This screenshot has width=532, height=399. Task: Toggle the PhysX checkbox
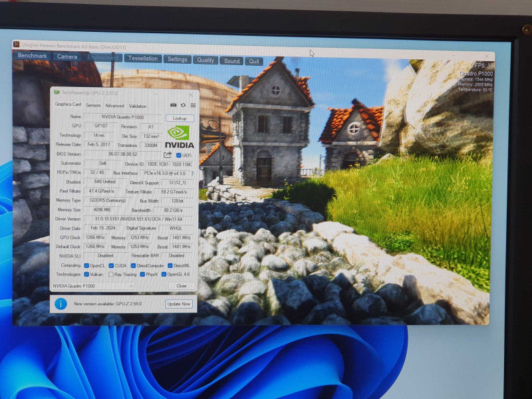(142, 274)
